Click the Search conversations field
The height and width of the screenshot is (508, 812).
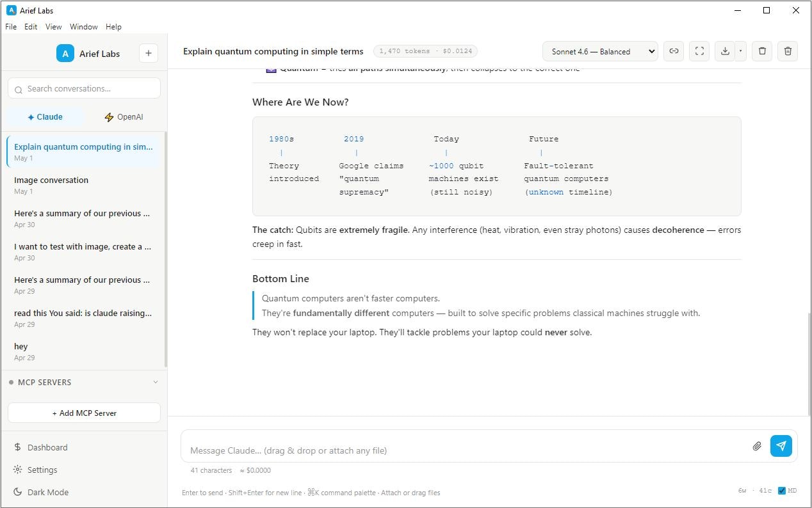84,88
